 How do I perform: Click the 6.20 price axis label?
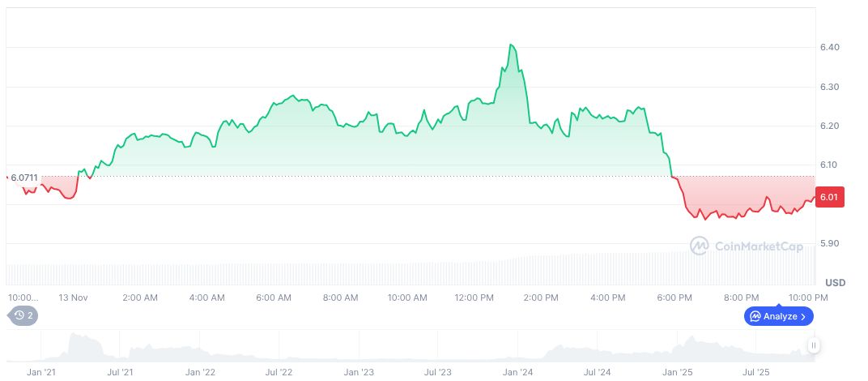click(x=829, y=126)
